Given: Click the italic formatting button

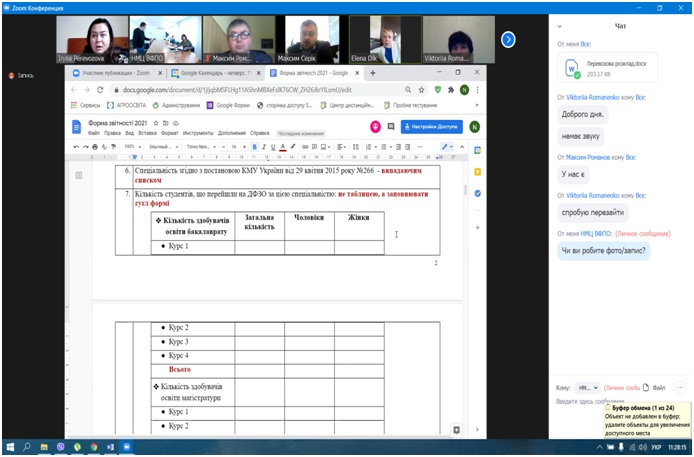Looking at the screenshot, I should coord(265,146).
